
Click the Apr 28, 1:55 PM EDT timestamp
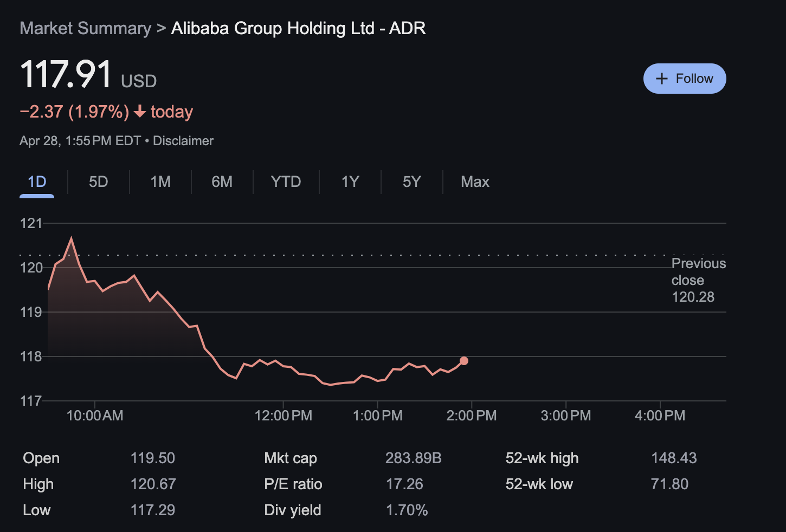coord(80,141)
